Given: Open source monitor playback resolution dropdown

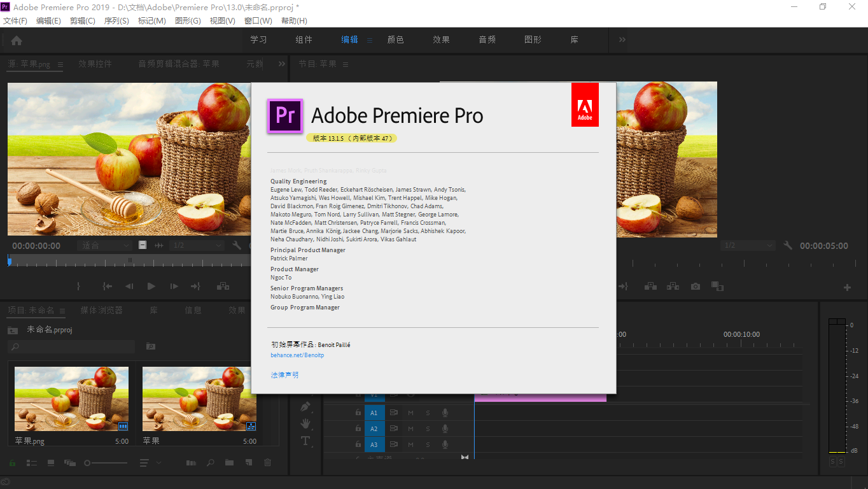Looking at the screenshot, I should coord(197,245).
